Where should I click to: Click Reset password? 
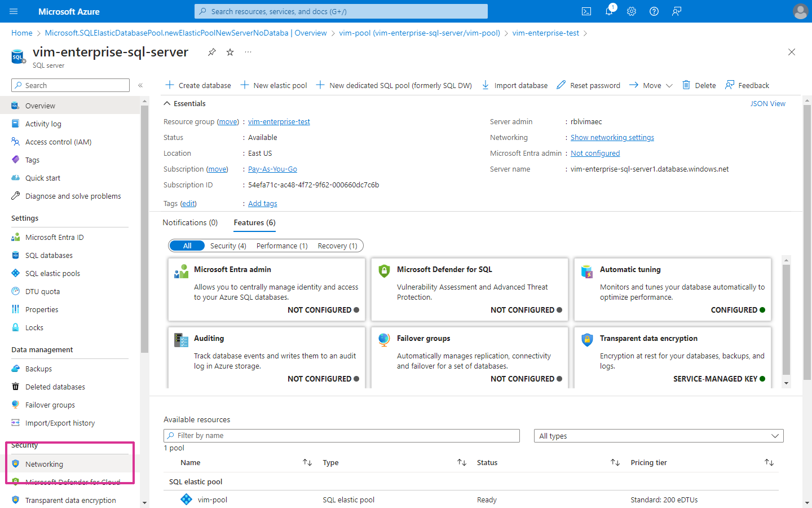click(x=588, y=85)
